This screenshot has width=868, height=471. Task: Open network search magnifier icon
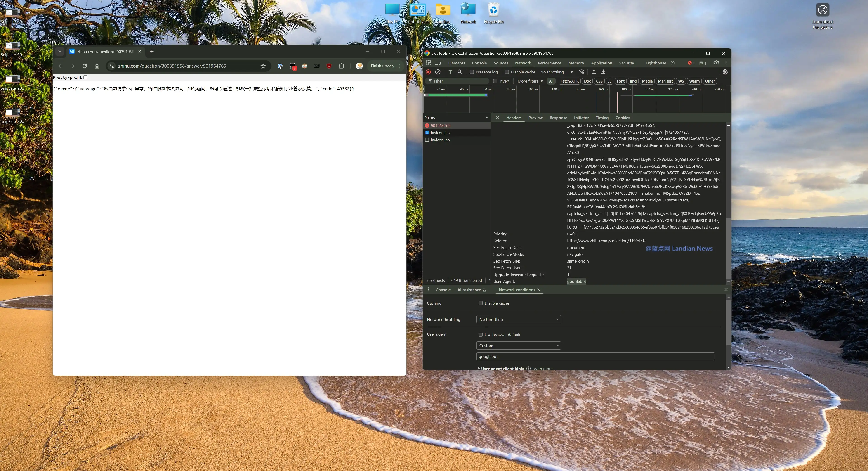(x=460, y=72)
